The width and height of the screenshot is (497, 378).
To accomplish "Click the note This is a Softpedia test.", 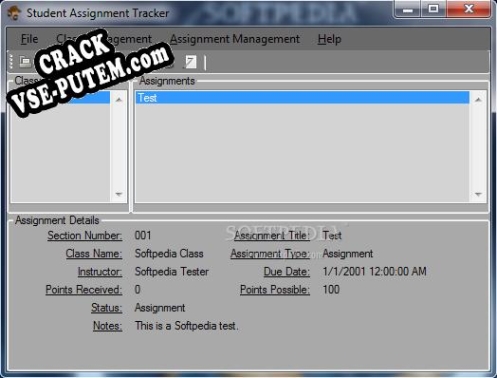I will pyautogui.click(x=186, y=326).
